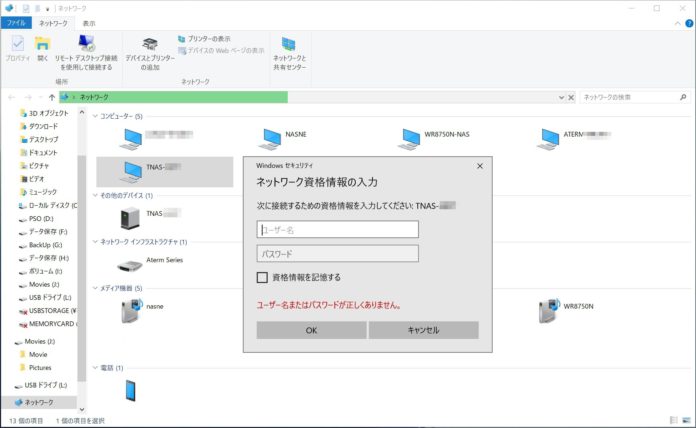Switch to the 表示 ribbon tab

(89, 23)
